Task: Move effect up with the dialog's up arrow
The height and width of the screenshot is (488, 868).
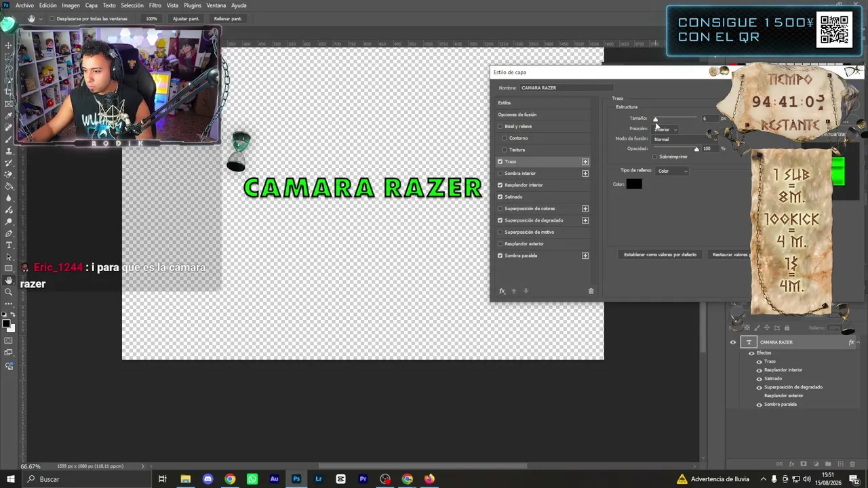Action: pos(513,291)
